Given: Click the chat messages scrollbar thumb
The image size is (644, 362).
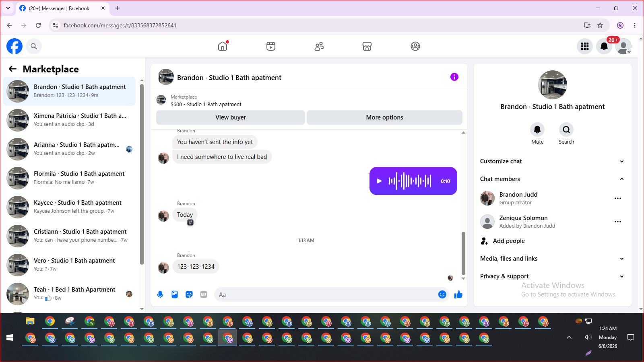Looking at the screenshot, I should pos(463,253).
